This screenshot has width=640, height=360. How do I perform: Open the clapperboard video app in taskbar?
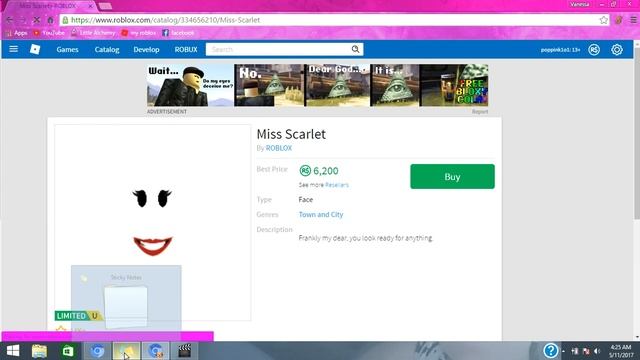184,351
